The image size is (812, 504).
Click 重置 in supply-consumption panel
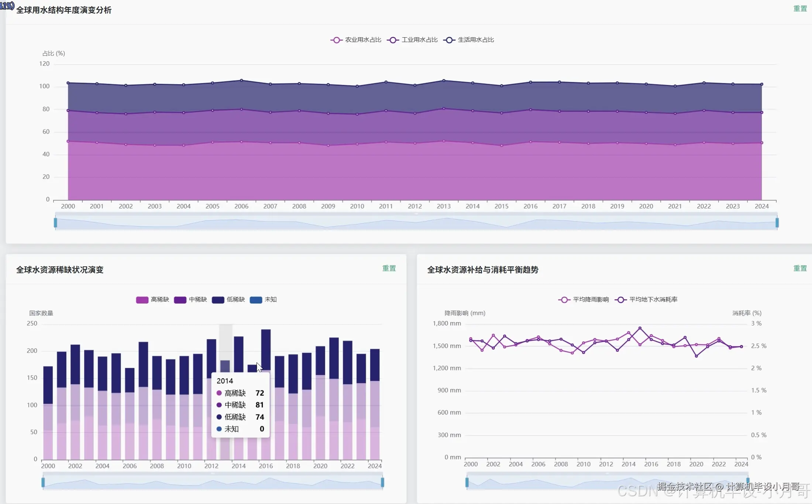[800, 268]
